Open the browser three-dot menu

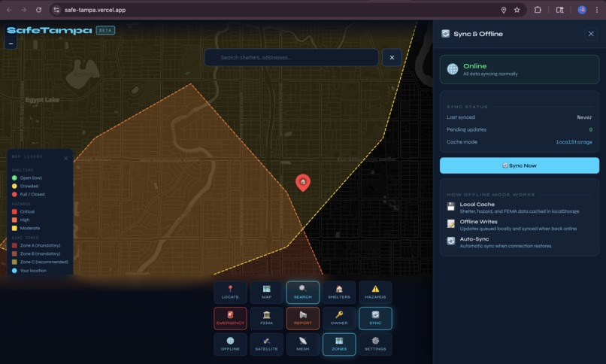pyautogui.click(x=597, y=10)
